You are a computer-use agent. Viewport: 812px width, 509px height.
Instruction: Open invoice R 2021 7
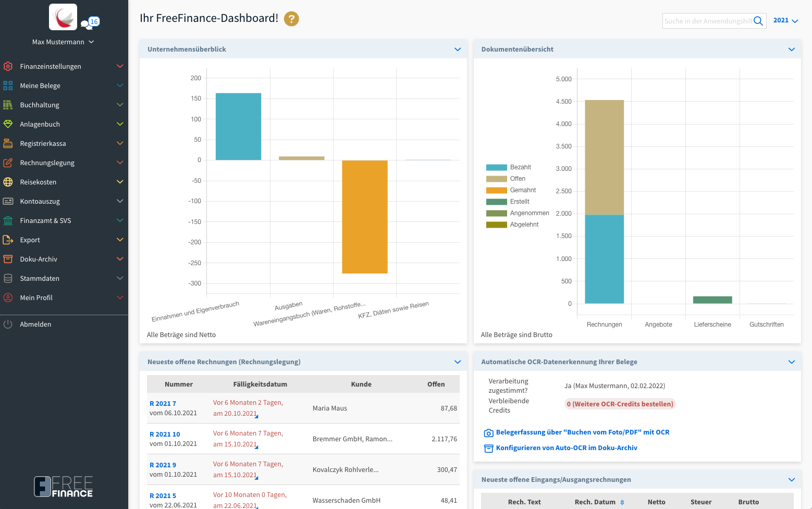click(x=163, y=404)
